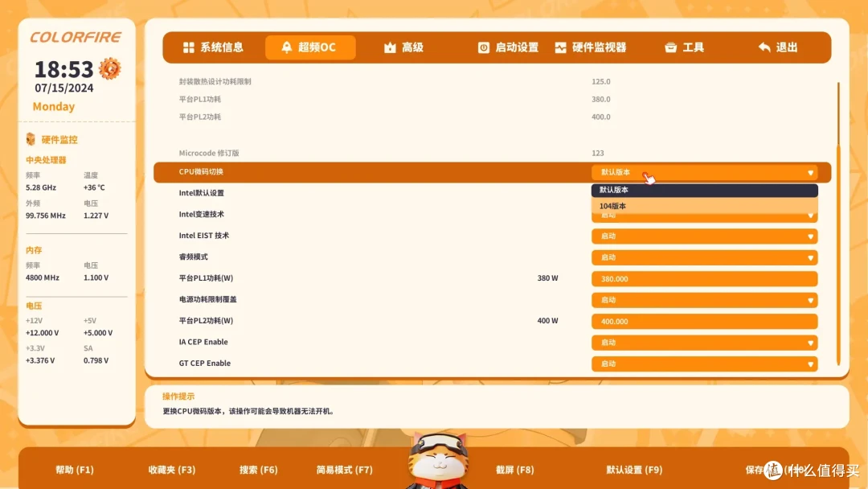The image size is (868, 489).
Task: Expand the partly covered Intel变速技术 dropdown arrow
Action: [810, 216]
